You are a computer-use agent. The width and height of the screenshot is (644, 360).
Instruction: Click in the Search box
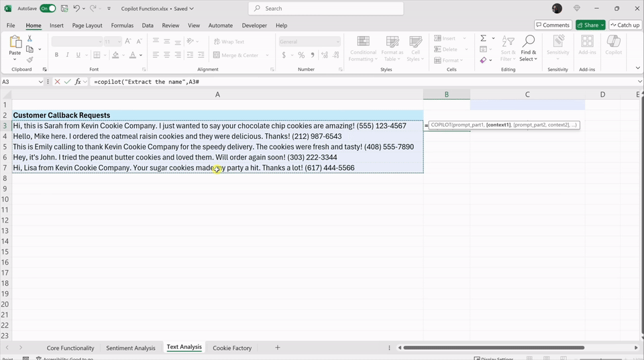326,9
